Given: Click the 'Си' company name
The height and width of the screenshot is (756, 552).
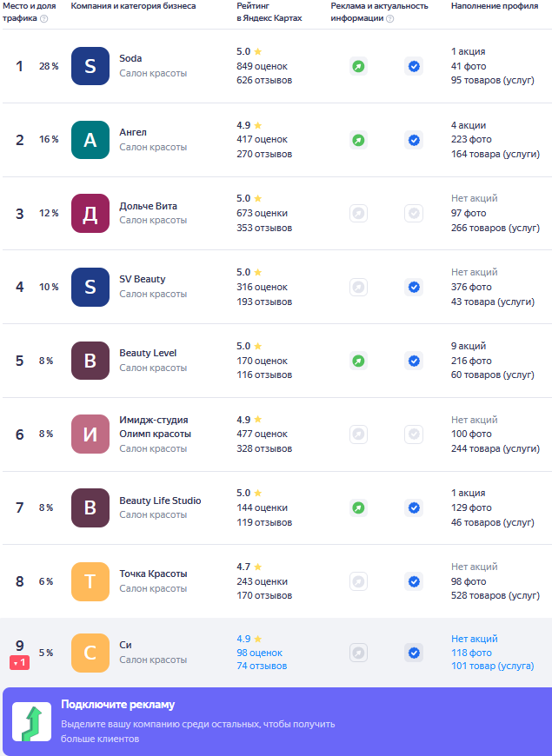Looking at the screenshot, I should [125, 645].
